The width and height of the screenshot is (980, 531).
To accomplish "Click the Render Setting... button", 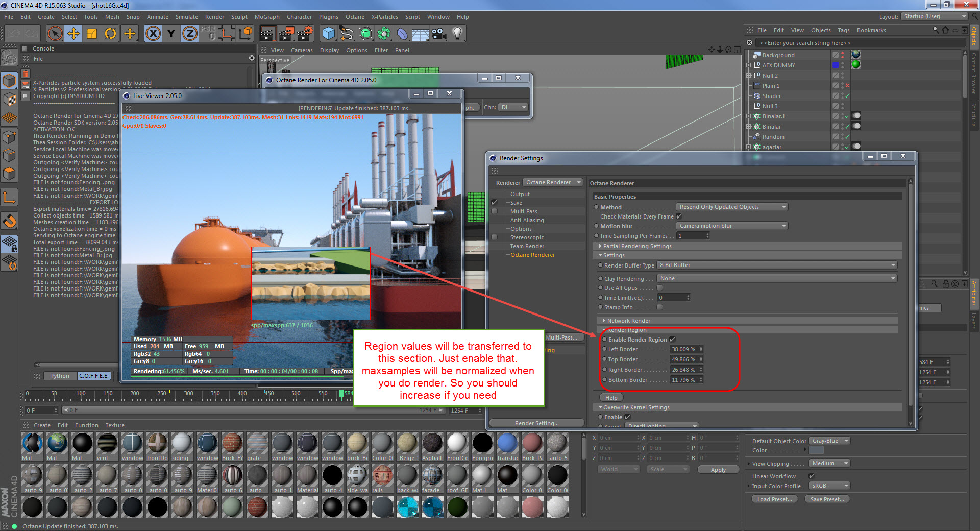I will click(536, 423).
